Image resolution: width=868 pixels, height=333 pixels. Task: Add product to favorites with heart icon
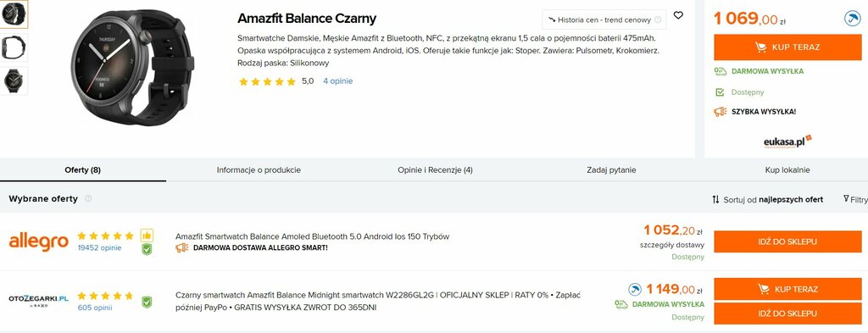point(678,15)
